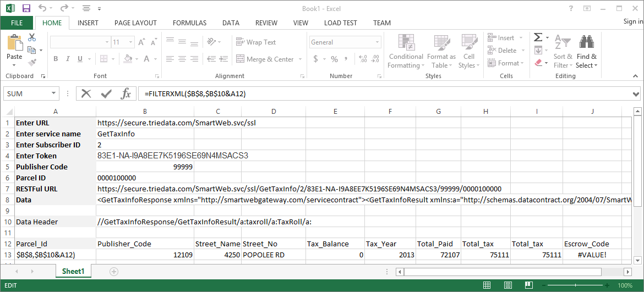644x292 pixels.
Task: Click the Sign in link
Action: tap(633, 22)
